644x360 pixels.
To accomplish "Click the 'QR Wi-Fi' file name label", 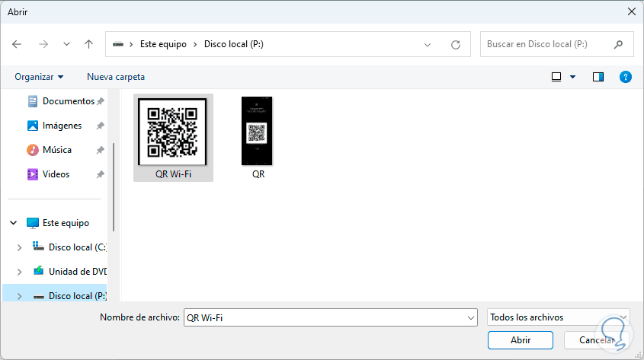I will (x=173, y=174).
